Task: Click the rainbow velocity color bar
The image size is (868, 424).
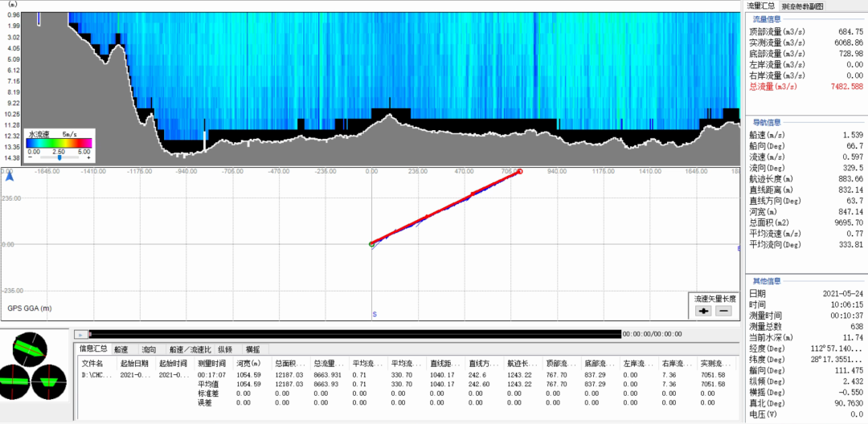Action: point(59,143)
